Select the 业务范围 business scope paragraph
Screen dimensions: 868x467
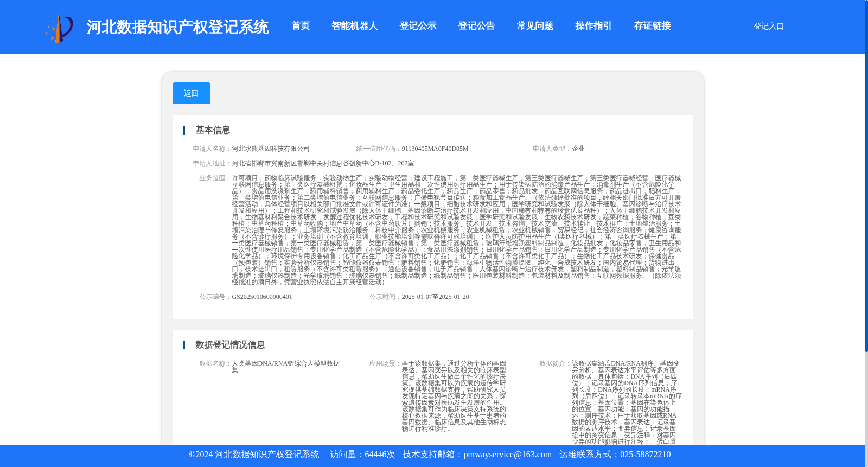[x=456, y=230]
